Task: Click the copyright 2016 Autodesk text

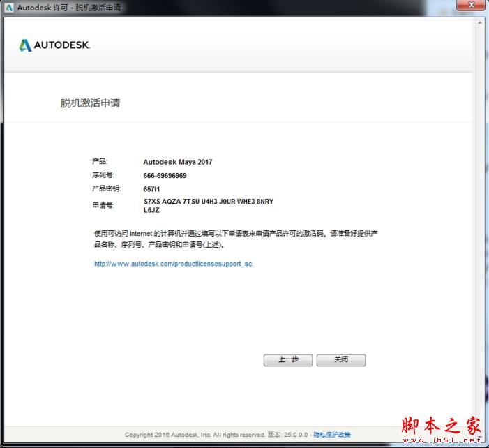Action: [x=195, y=435]
